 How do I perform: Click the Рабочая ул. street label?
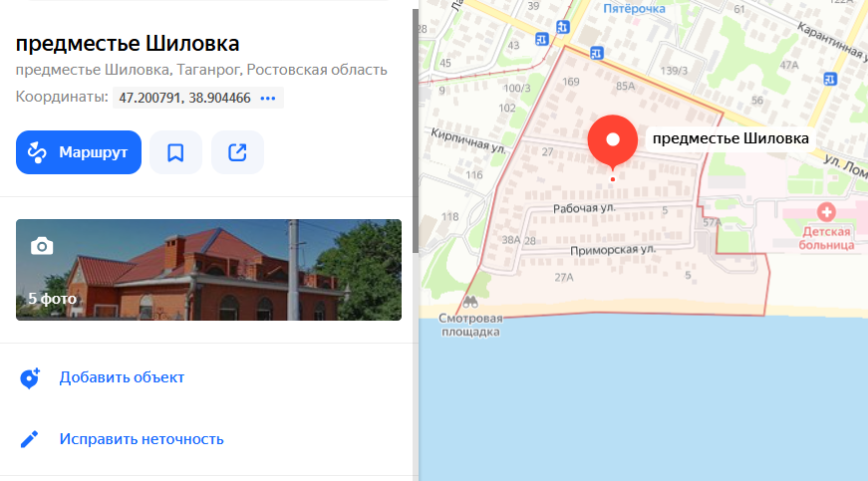click(584, 208)
